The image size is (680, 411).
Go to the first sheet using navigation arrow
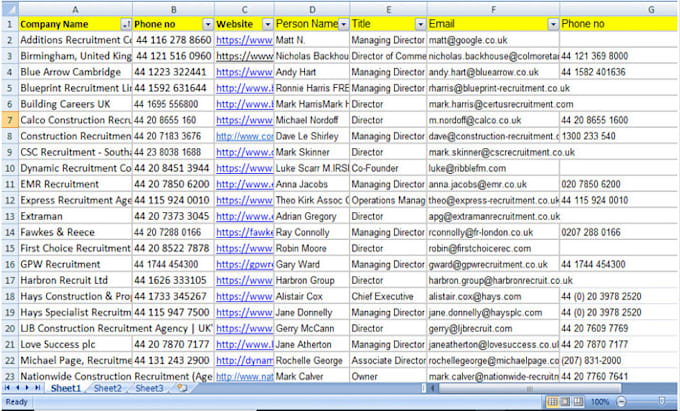pos(7,388)
